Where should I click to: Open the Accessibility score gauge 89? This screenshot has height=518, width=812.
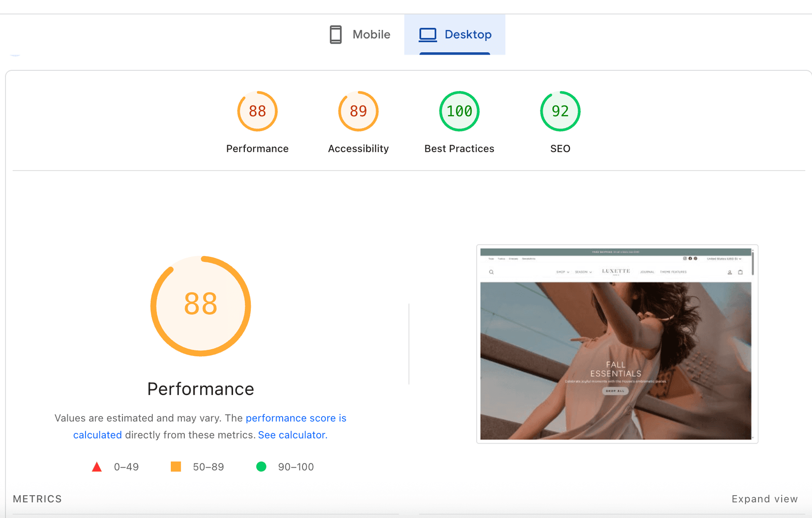(358, 111)
